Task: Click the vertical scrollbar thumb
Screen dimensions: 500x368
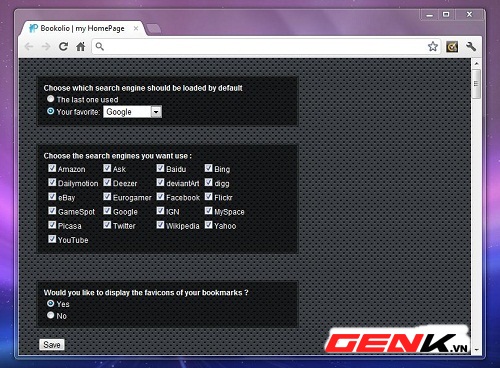Action: (476, 84)
